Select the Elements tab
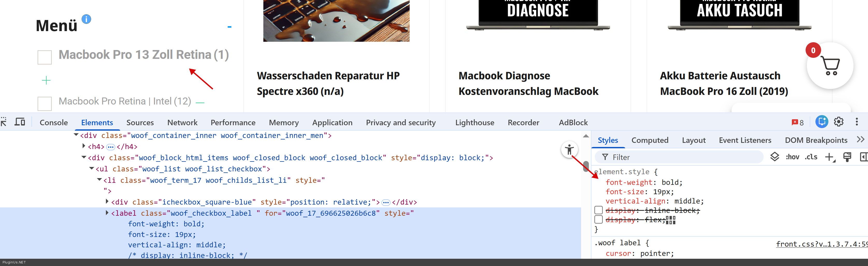Screen dimensions: 868x266 point(97,123)
